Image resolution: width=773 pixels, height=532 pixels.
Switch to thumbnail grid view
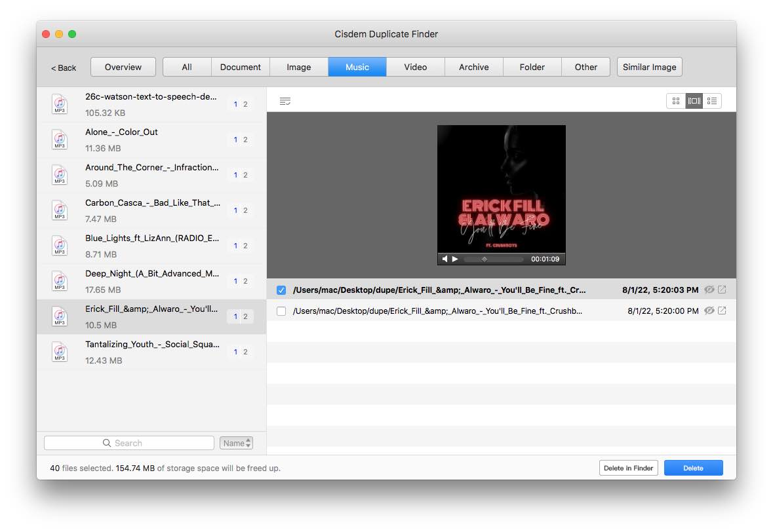point(676,101)
